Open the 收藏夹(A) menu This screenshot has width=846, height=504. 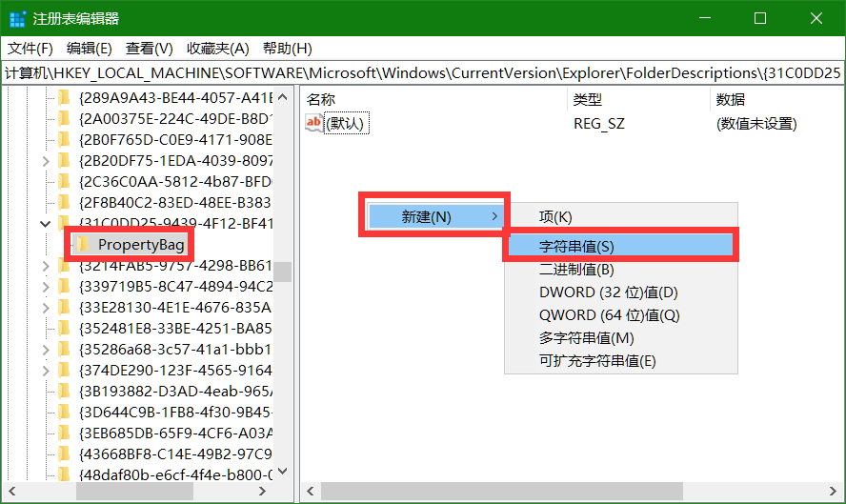click(x=217, y=49)
